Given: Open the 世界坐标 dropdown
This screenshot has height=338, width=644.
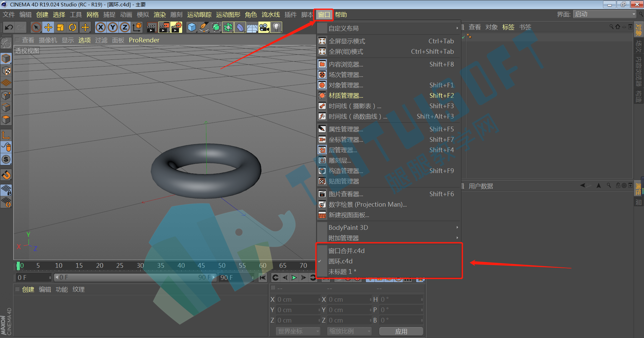Looking at the screenshot, I should (298, 331).
